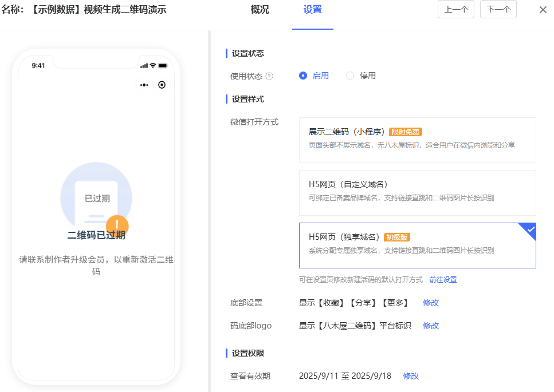Switch to the 概况 tab

click(x=260, y=10)
